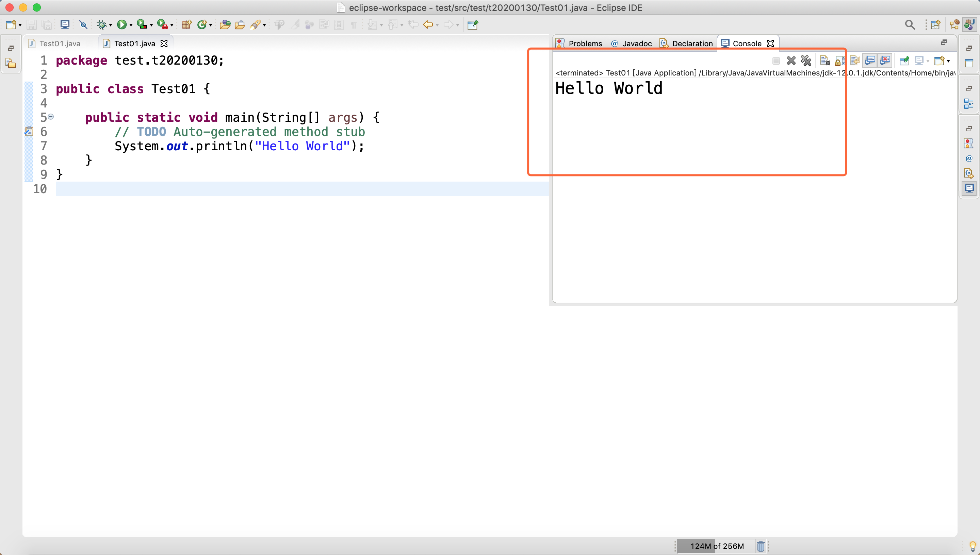Screen dimensions: 980x555
Task: Open the Run button dropdown arrow
Action: 131,25
